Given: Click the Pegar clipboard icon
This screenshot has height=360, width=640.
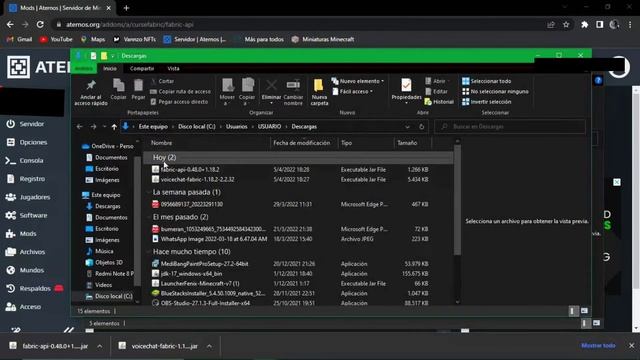Looking at the screenshot, I should pyautogui.click(x=138, y=85).
